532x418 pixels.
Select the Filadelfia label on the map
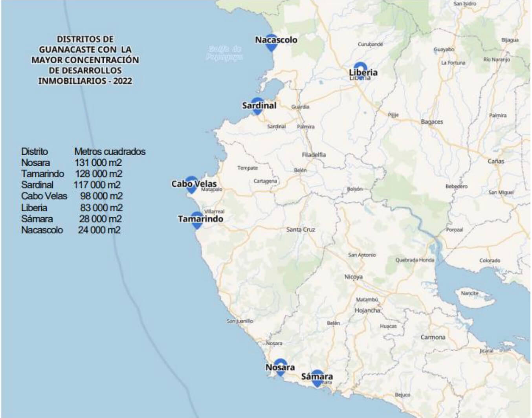pyautogui.click(x=314, y=155)
